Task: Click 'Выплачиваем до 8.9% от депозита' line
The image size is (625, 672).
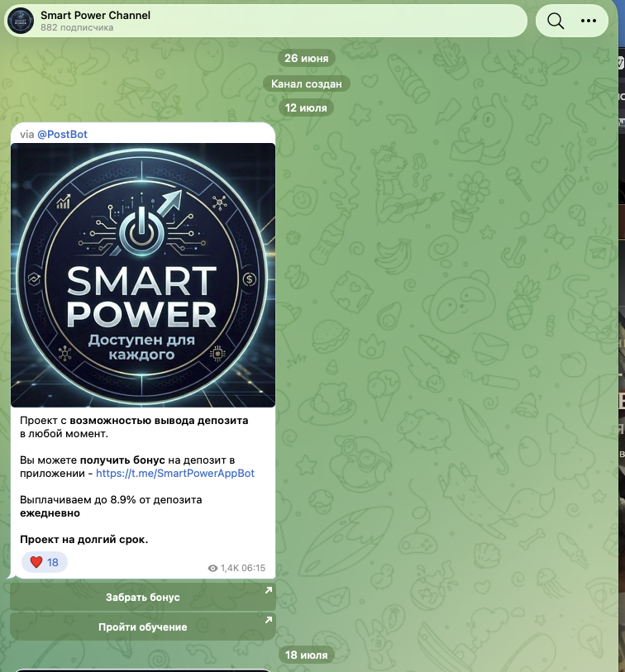Action: pos(111,500)
